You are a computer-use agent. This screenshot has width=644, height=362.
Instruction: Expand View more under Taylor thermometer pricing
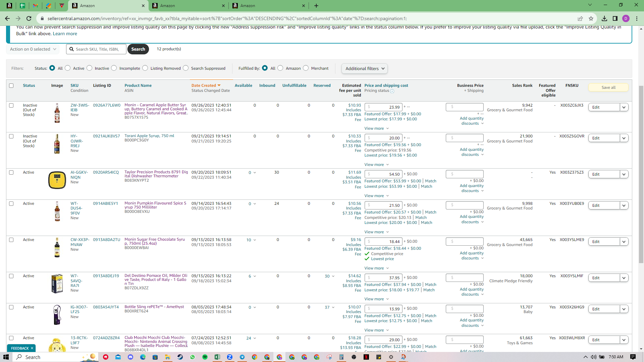point(376,196)
